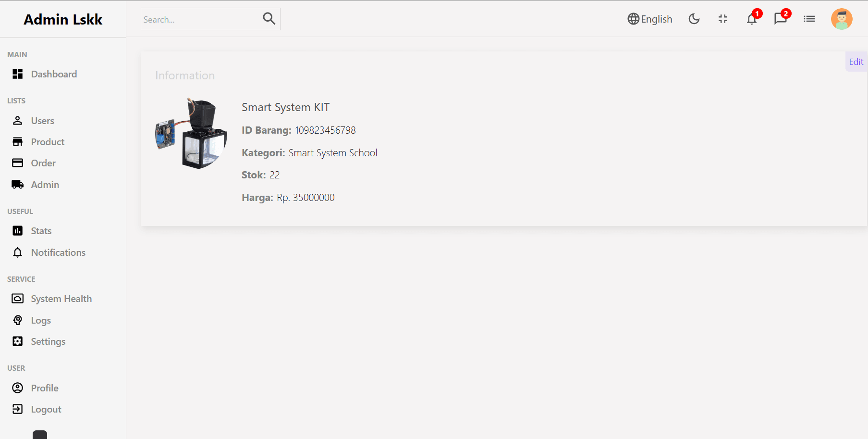
Task: Click the user avatar picture
Action: coord(841,19)
